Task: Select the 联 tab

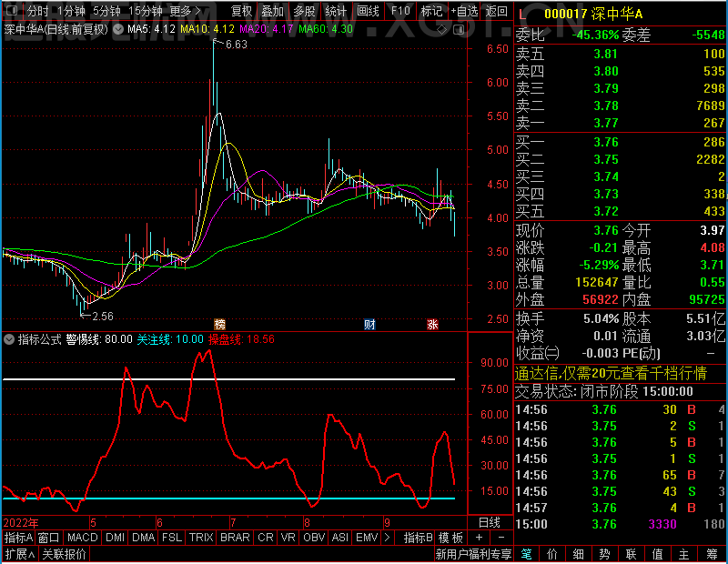Action: (631, 554)
